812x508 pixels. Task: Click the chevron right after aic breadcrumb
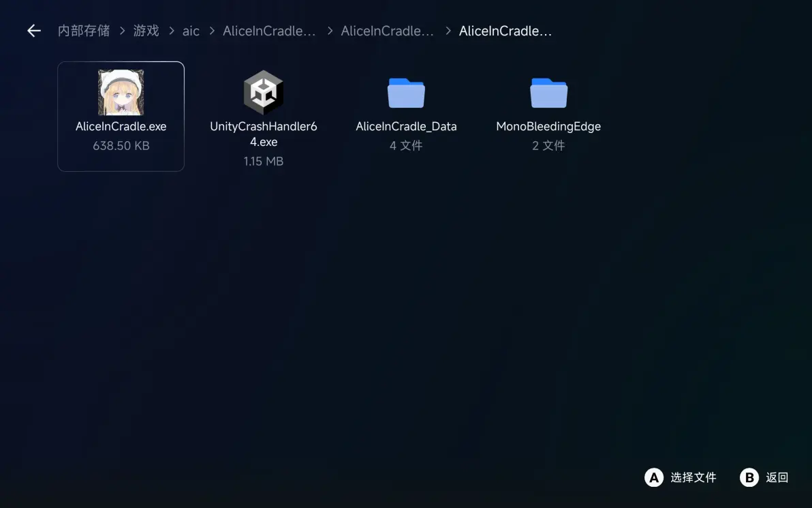pyautogui.click(x=212, y=31)
